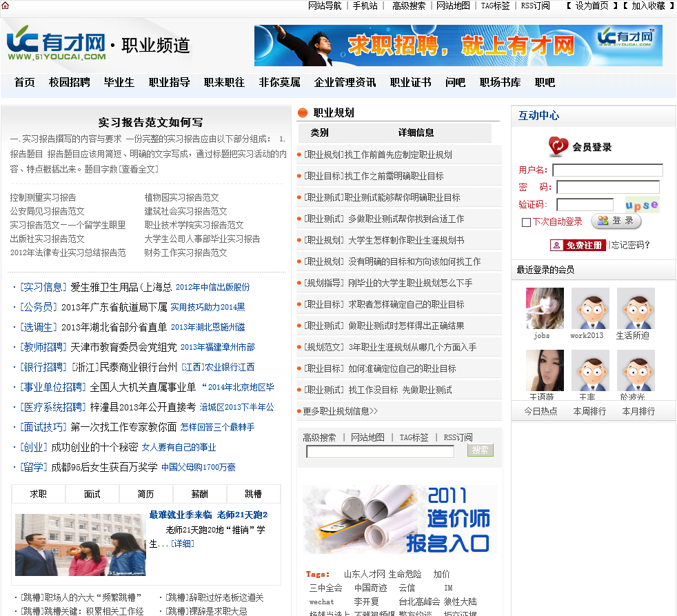This screenshot has width=677, height=616.
Task: Switch to 简历 tab
Action: (145, 494)
